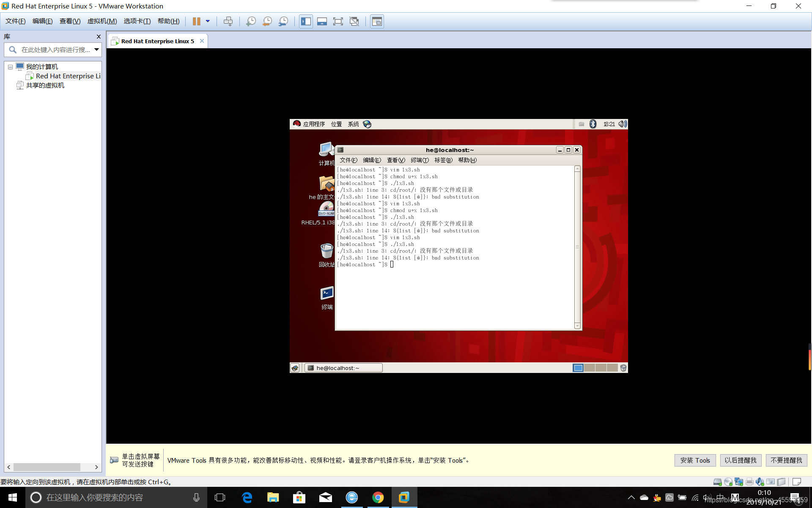Open the terminal's 编辑(E) menu

(372, 160)
